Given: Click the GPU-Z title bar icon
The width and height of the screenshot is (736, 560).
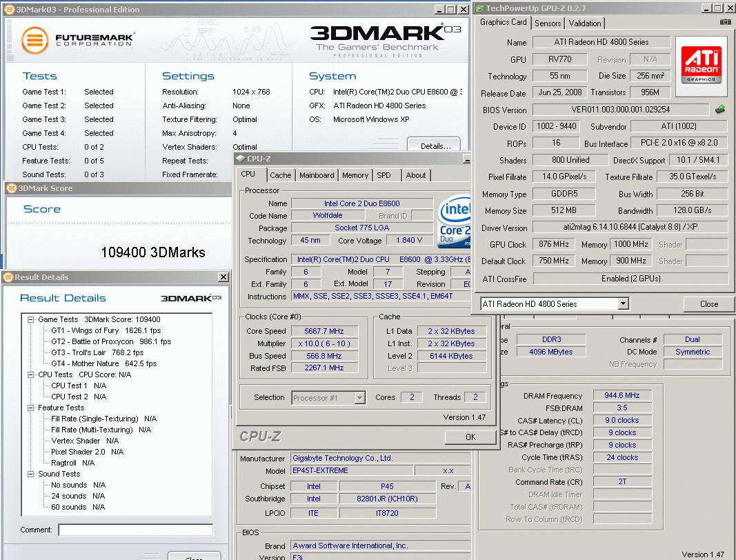Looking at the screenshot, I should click(x=479, y=8).
